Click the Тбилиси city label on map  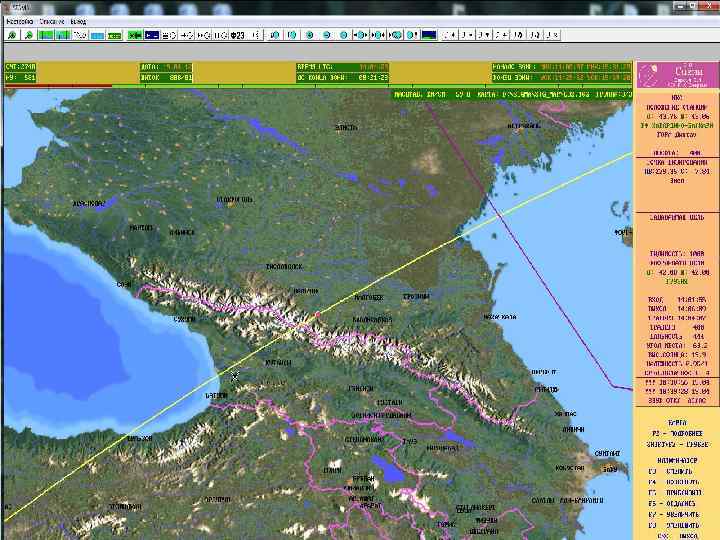(x=360, y=388)
